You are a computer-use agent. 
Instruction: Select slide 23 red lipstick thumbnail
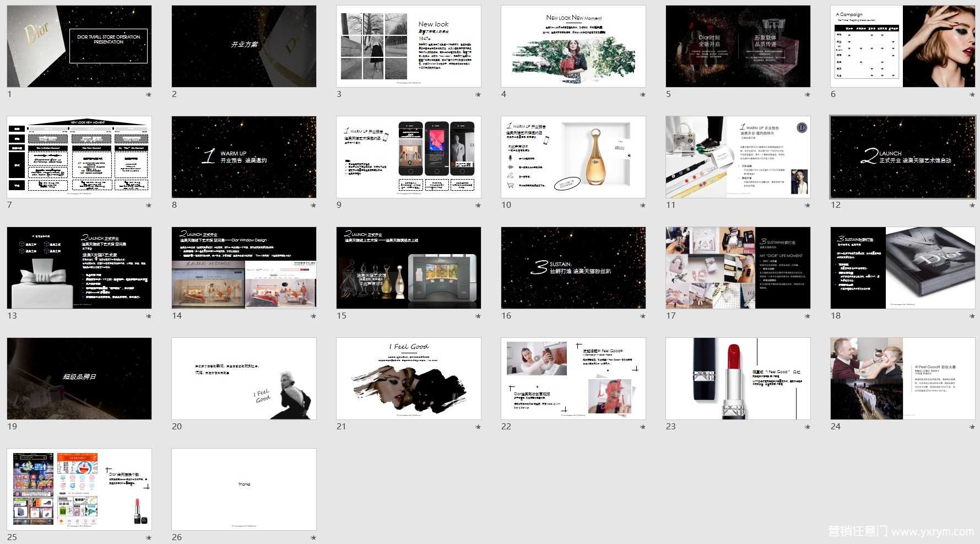738,379
